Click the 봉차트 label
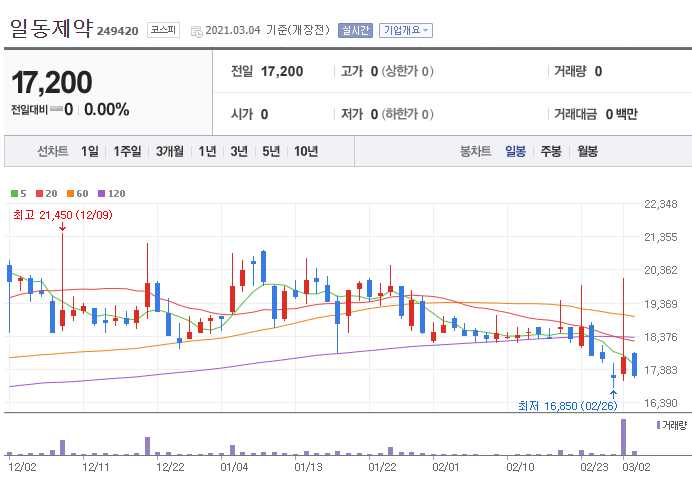This screenshot has height=484, width=692. pos(475,151)
